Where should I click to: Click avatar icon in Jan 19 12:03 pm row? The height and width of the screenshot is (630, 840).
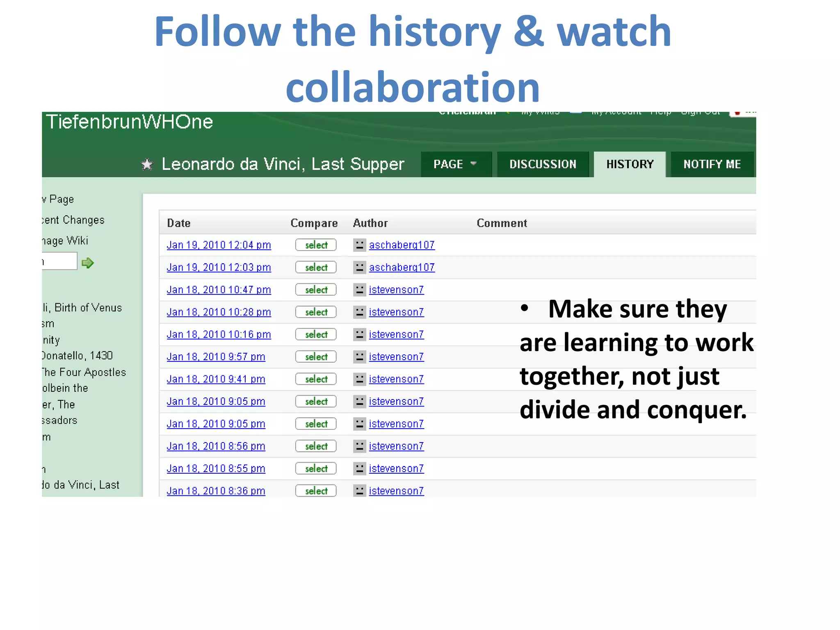(x=359, y=267)
